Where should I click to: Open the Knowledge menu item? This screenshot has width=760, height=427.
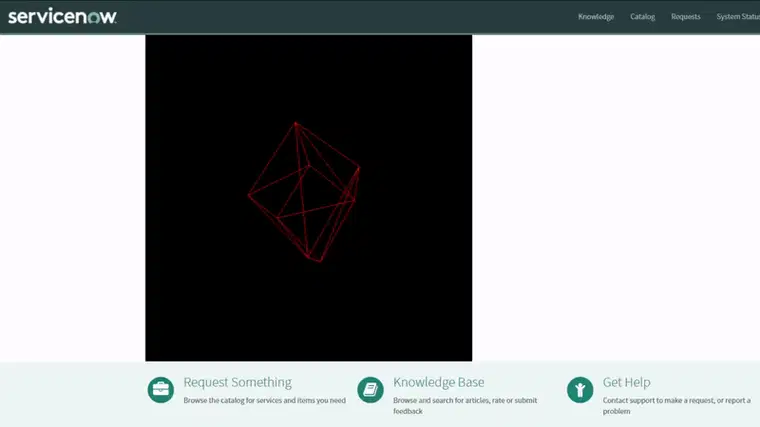click(596, 16)
